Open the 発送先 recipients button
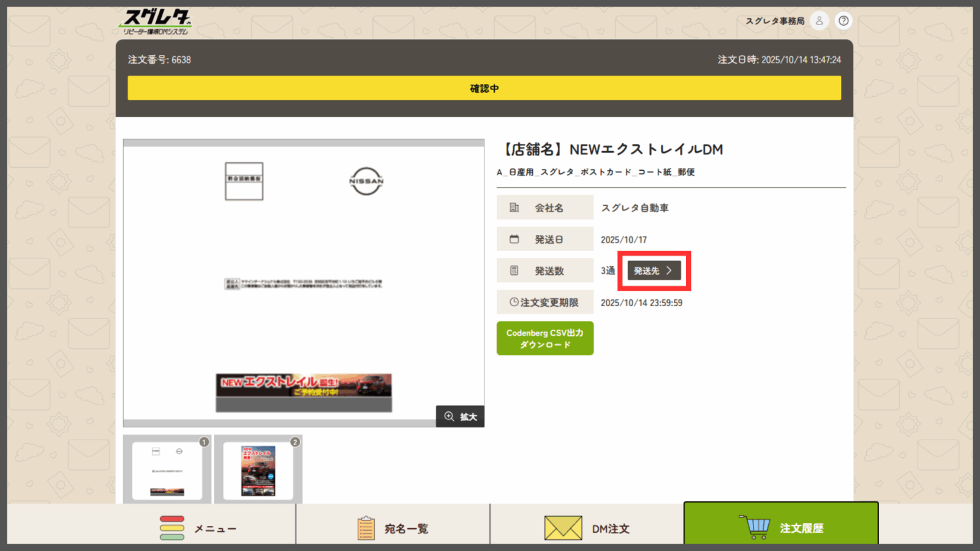The width and height of the screenshot is (980, 551). pos(647,271)
